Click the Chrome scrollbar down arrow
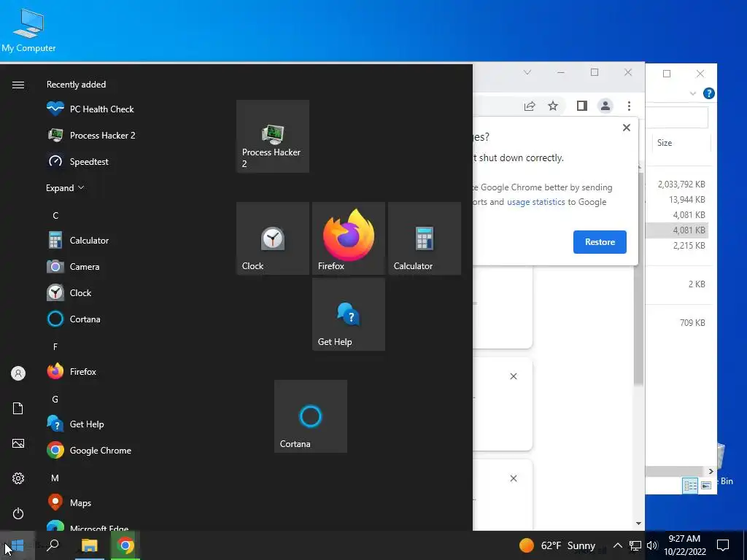This screenshot has width=747, height=560. (x=639, y=524)
